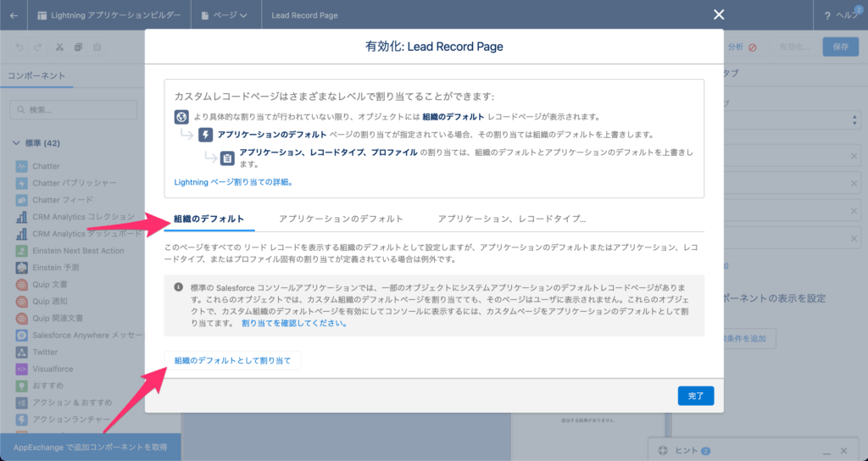
Task: Select the Chatter フィード component
Action: coord(54,200)
